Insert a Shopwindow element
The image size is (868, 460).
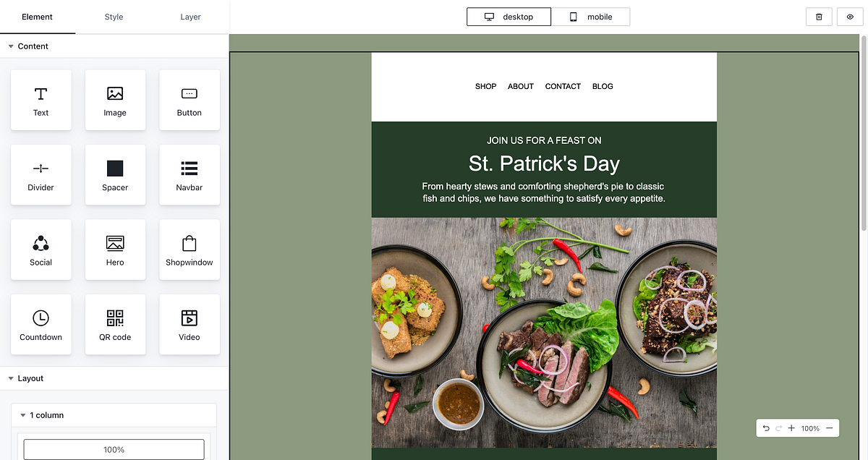(189, 250)
